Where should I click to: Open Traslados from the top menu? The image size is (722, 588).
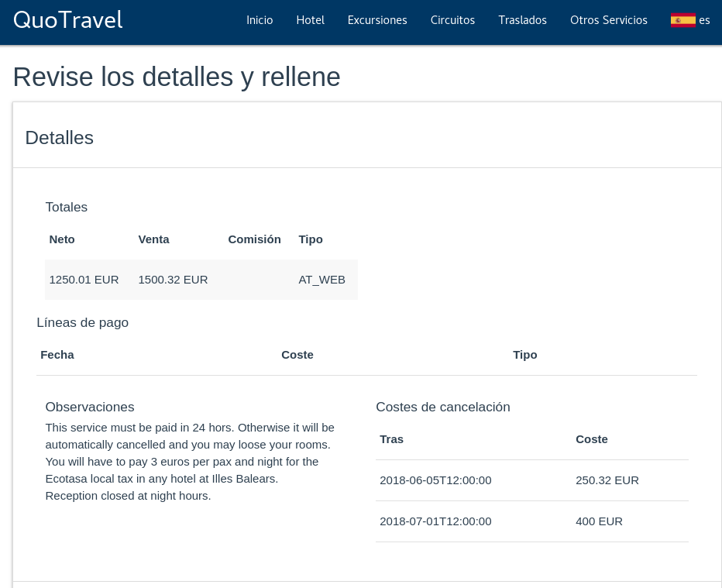pyautogui.click(x=523, y=20)
